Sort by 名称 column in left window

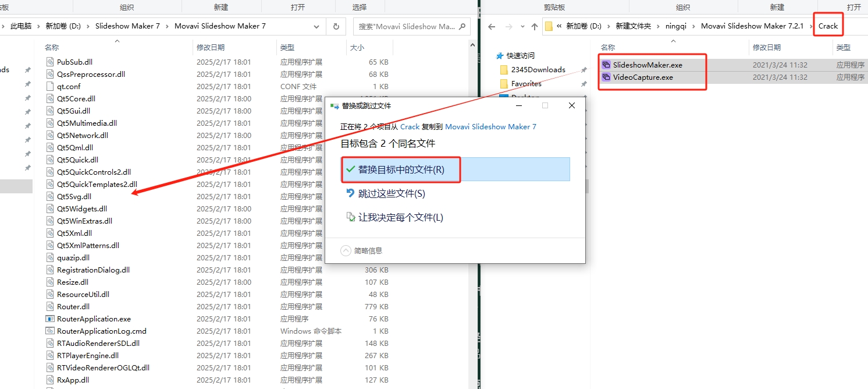point(52,47)
